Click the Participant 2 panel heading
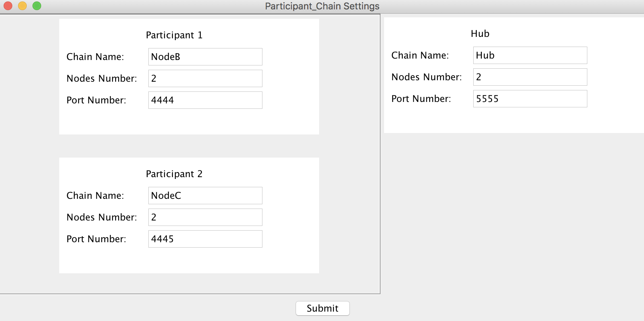The image size is (644, 321). tap(174, 174)
